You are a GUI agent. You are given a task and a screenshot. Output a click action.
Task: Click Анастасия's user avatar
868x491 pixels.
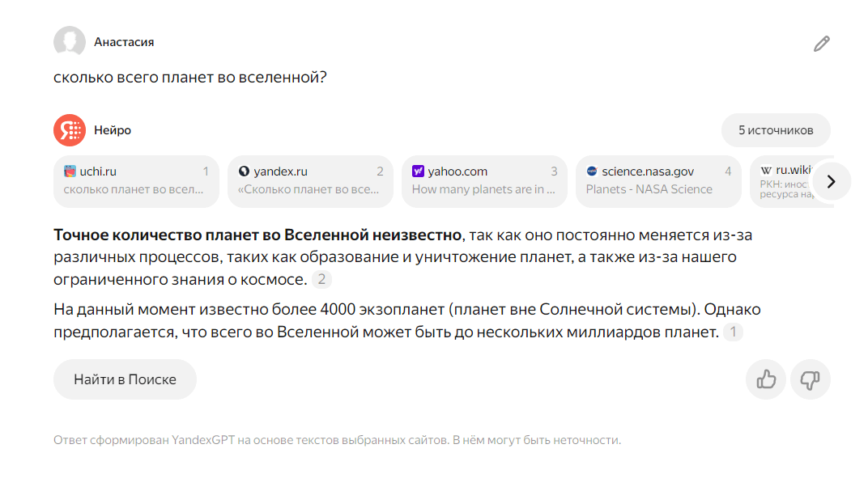70,42
